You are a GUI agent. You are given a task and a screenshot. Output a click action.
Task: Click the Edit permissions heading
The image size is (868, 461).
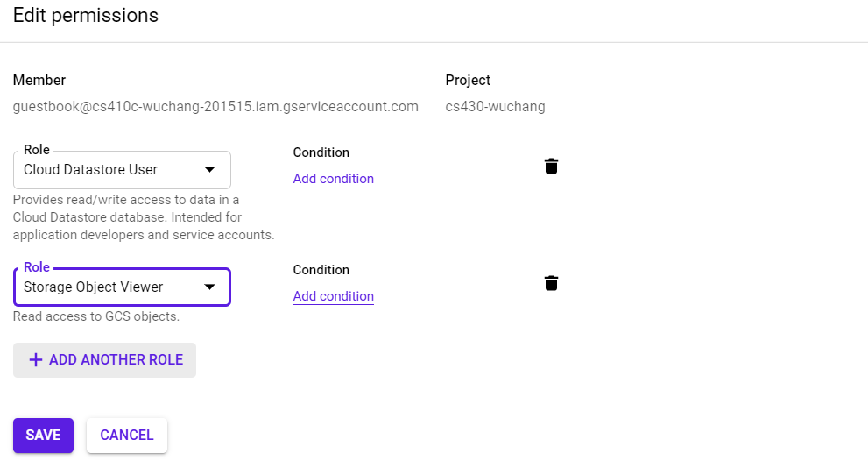(86, 15)
